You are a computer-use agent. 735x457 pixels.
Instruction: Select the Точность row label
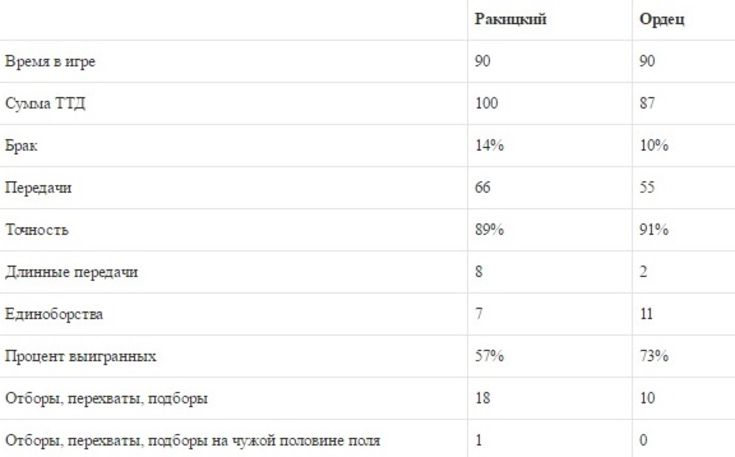point(37,230)
